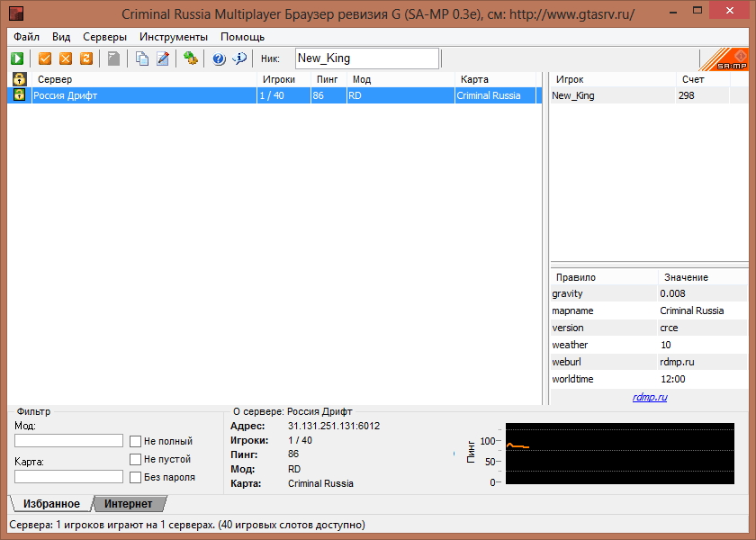Switch to the Избранное tab
This screenshot has width=756, height=540.
(51, 504)
